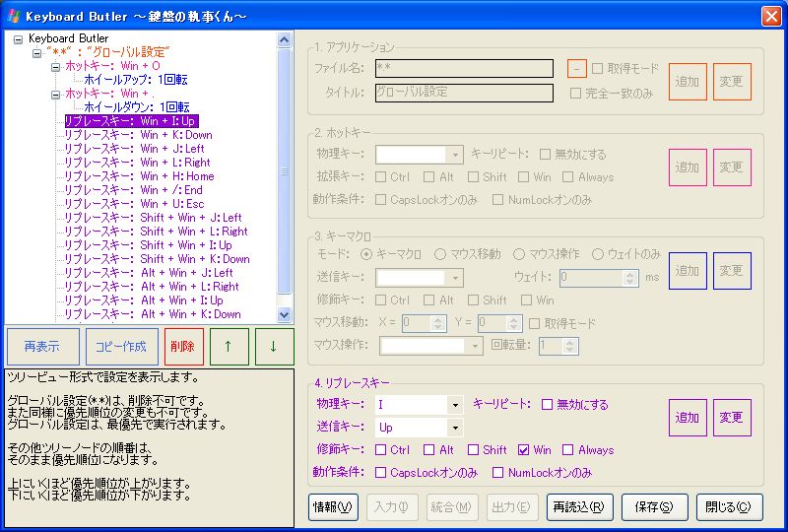Select リプレースキー Win + U: Esc item
Screen dimensions: 788x532
click(x=134, y=204)
